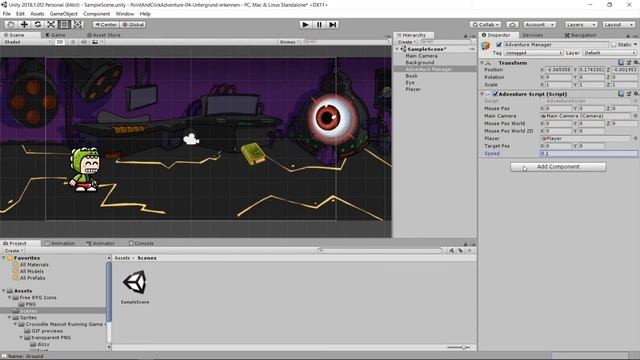This screenshot has width=640, height=360.
Task: Open the Transform preset icon
Action: 629,62
